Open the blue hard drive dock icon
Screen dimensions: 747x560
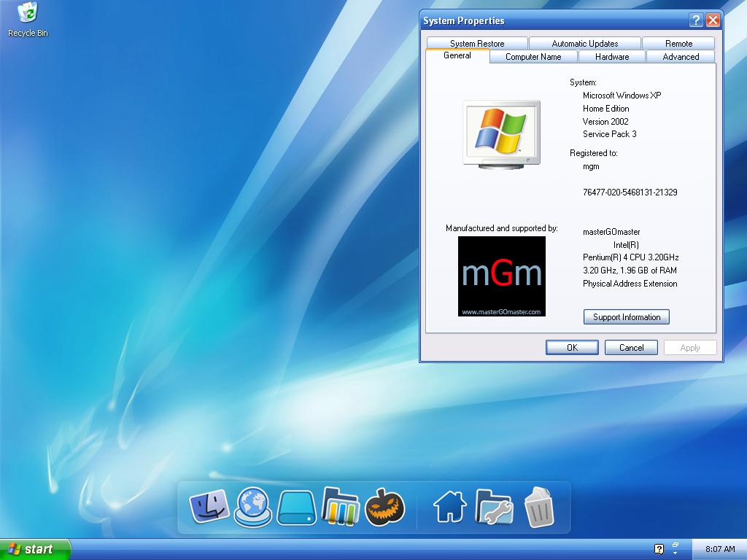(x=296, y=508)
